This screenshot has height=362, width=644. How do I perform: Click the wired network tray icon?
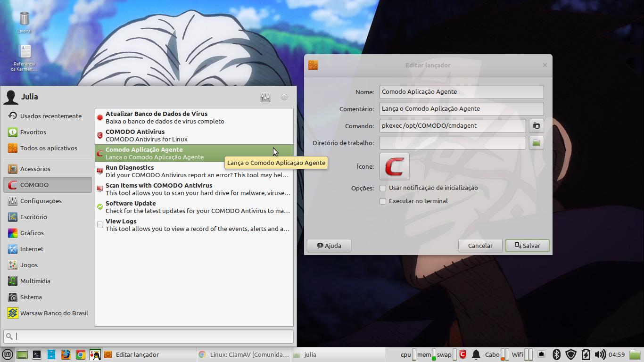click(542, 354)
